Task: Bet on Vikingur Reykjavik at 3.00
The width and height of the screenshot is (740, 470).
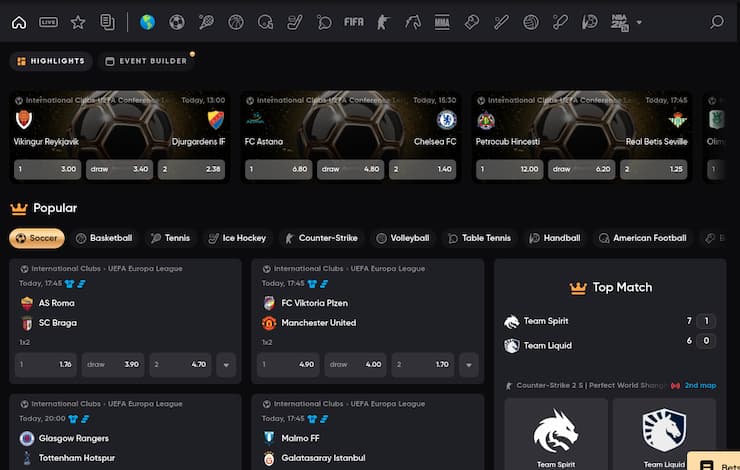Action: click(x=48, y=169)
